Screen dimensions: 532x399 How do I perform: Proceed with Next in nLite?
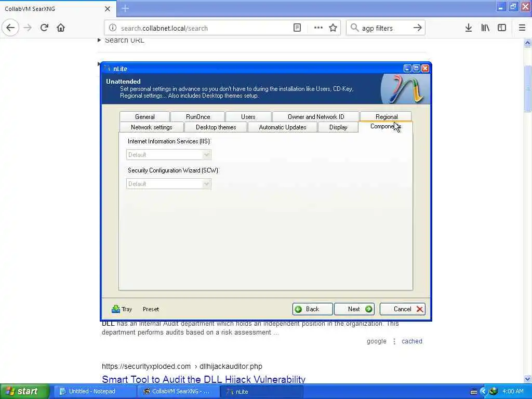[354, 309]
